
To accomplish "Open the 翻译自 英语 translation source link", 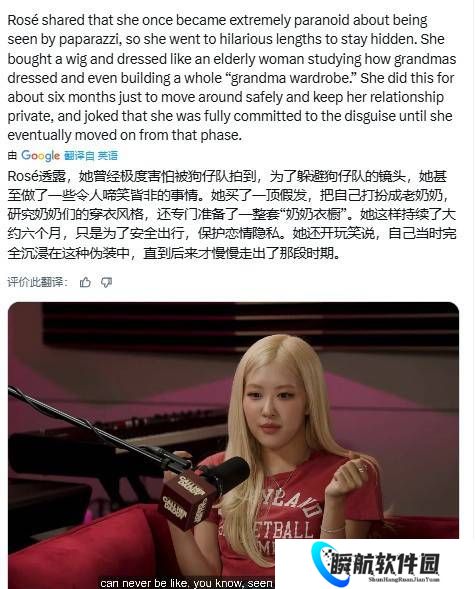I will tap(91, 155).
